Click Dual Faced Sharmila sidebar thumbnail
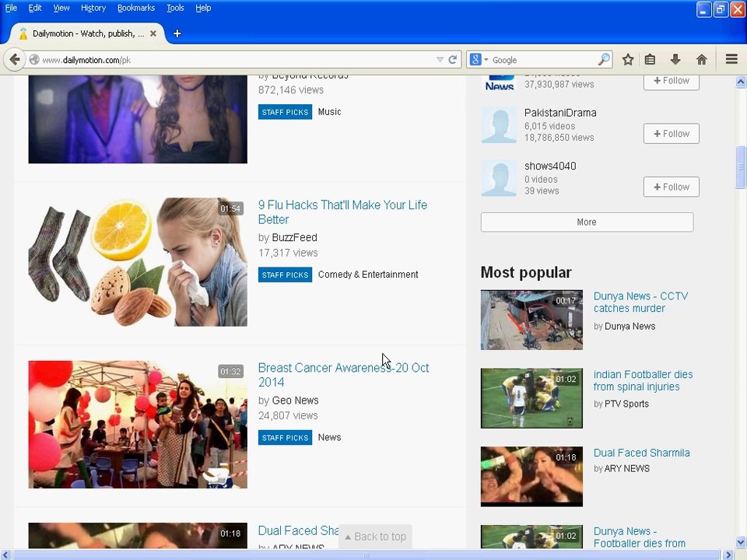The width and height of the screenshot is (747, 560). point(531,476)
